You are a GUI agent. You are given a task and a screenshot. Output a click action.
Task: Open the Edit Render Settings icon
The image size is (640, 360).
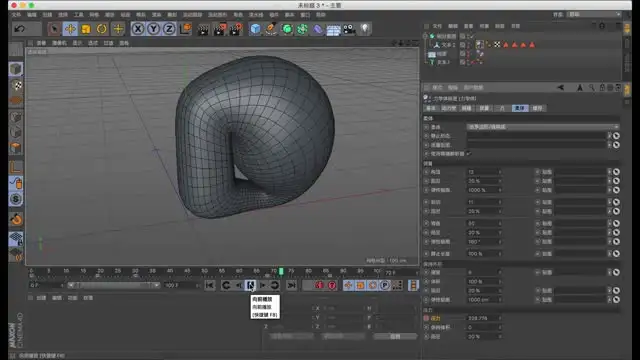[x=236, y=29]
